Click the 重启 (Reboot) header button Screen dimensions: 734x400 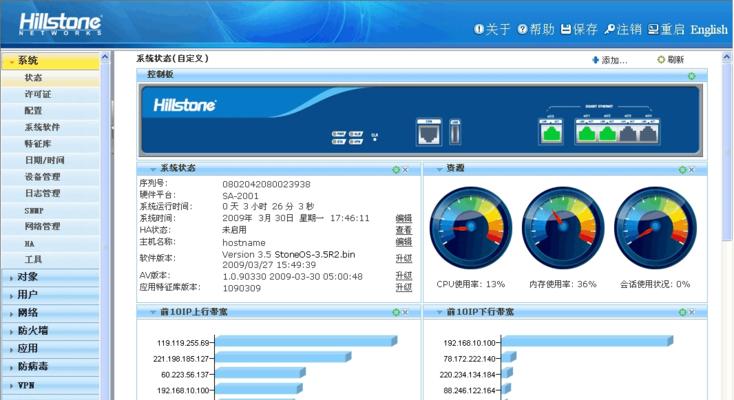pos(666,30)
